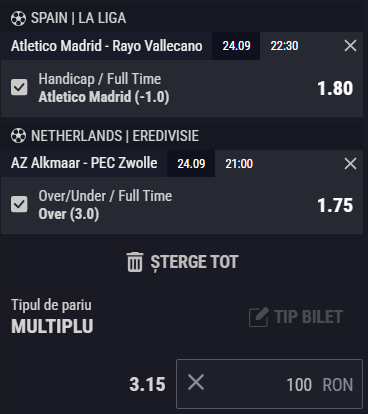Screen dimensions: 368x414
Task: Click the 1.75 odds value
Action: tap(335, 205)
